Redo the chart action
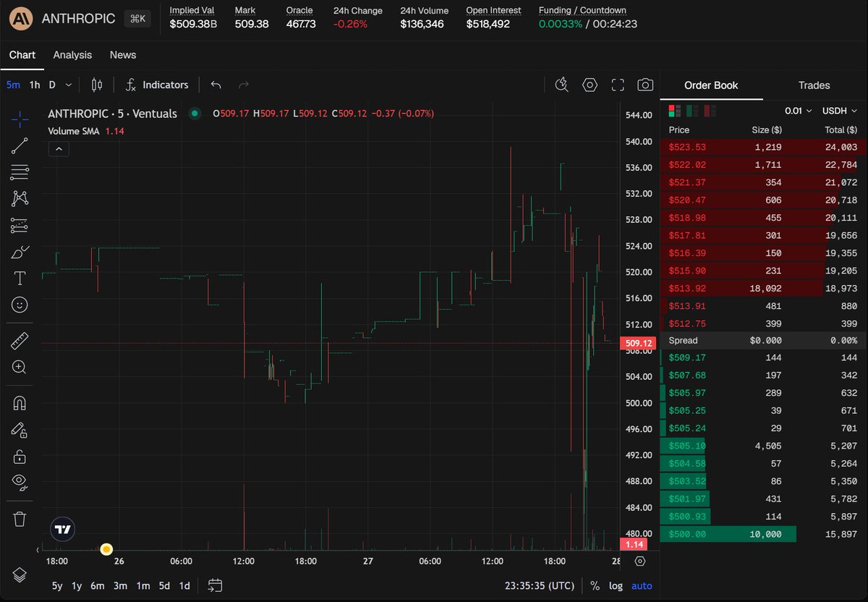The image size is (868, 602). click(244, 85)
